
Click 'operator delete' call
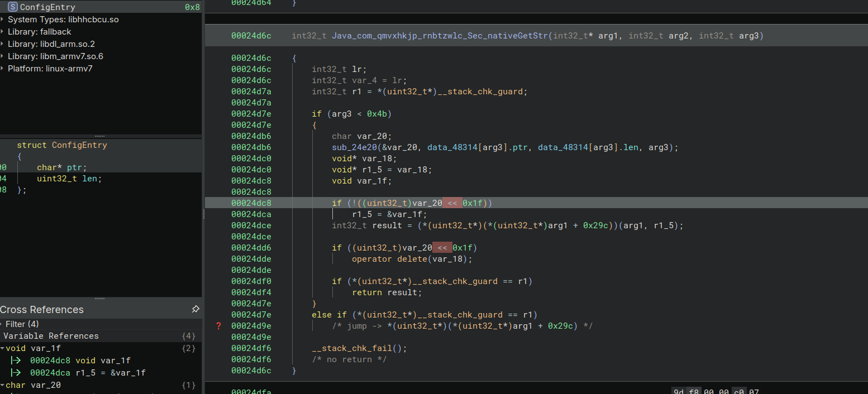[x=389, y=259]
